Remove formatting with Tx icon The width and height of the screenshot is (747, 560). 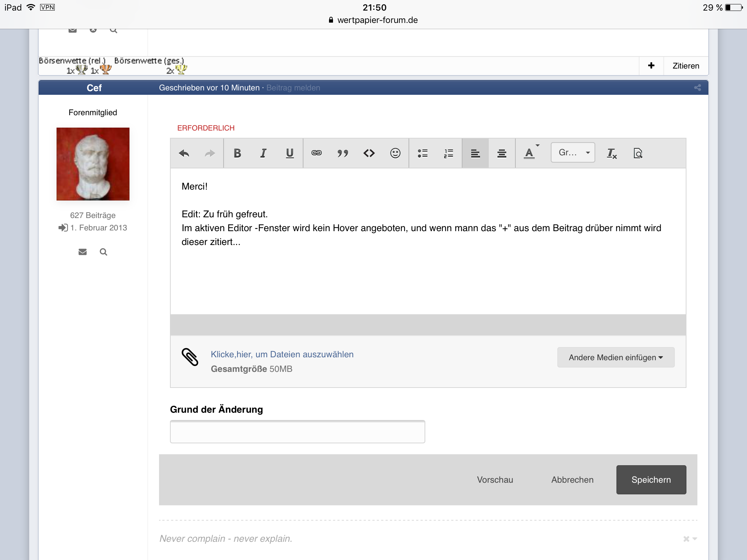tap(612, 153)
